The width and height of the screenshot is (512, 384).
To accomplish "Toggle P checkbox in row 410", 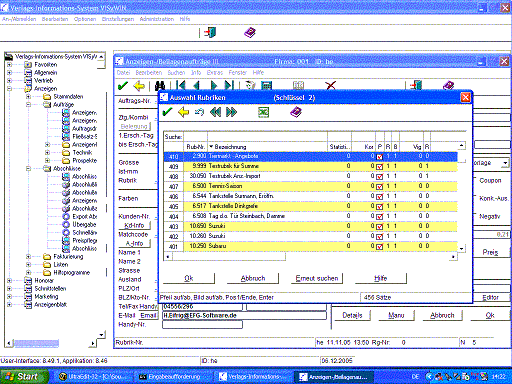I will (380, 157).
